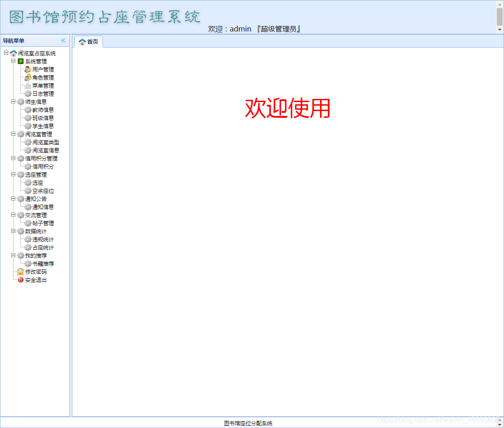Collapse the 系统管理 tree branch

(13, 61)
